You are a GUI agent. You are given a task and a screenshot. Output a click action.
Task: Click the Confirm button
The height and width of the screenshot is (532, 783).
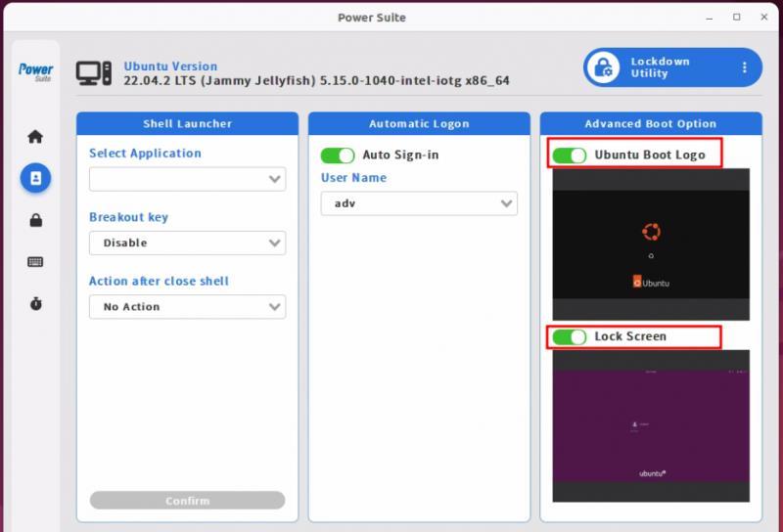[x=187, y=500]
